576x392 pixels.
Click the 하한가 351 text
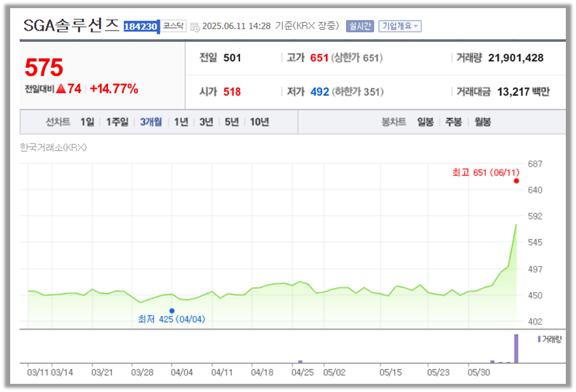(x=358, y=92)
